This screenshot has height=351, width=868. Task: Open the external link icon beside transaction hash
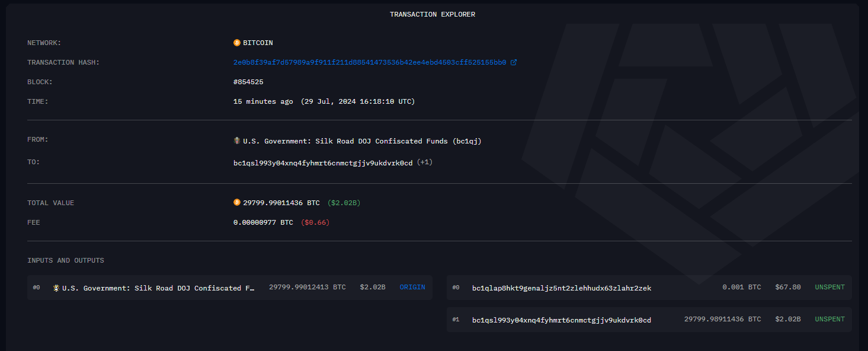(x=514, y=62)
